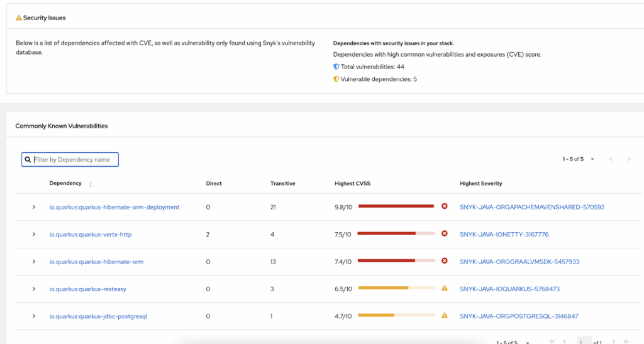Click Direct value 2 in vertx-http row

coord(208,235)
